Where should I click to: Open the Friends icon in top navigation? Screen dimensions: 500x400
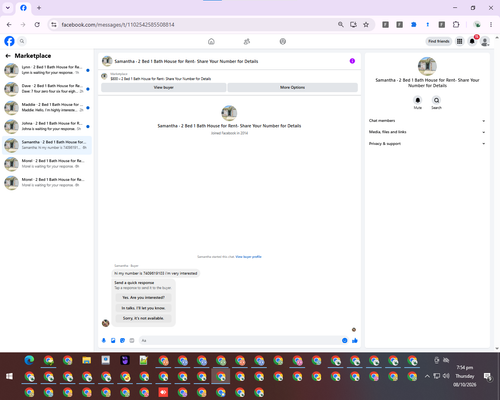click(x=247, y=41)
